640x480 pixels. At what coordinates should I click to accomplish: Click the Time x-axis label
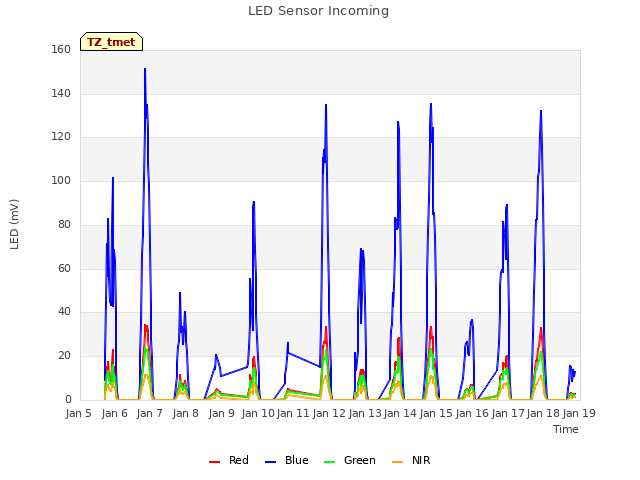click(x=566, y=429)
